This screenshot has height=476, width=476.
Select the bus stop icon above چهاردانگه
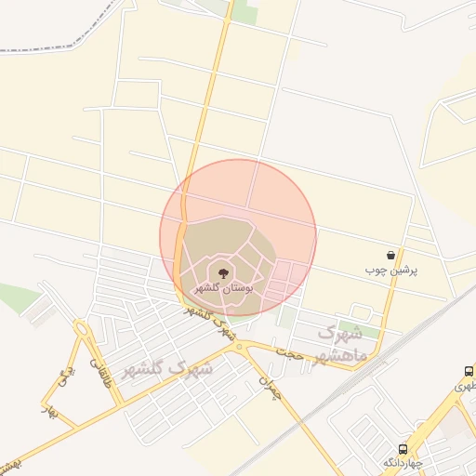[403, 449]
